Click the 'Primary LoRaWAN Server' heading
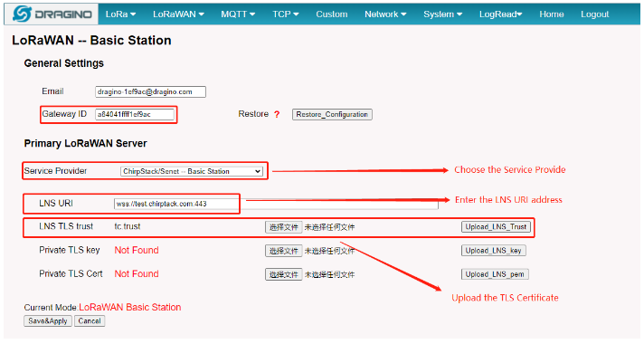This screenshot has height=344, width=644. coord(85,143)
